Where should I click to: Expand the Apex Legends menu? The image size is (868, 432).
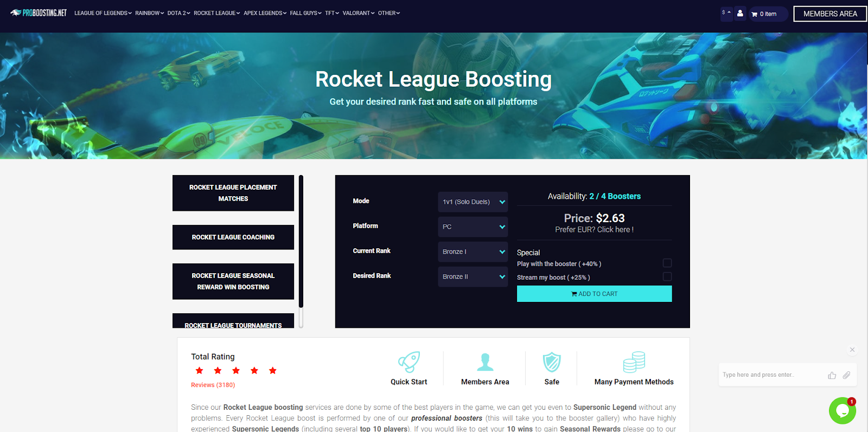(x=265, y=13)
